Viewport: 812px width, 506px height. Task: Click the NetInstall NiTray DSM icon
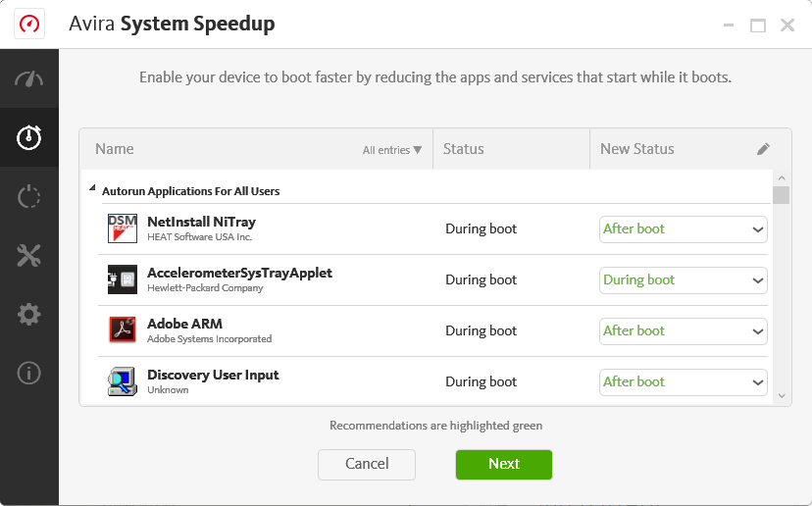pos(123,228)
